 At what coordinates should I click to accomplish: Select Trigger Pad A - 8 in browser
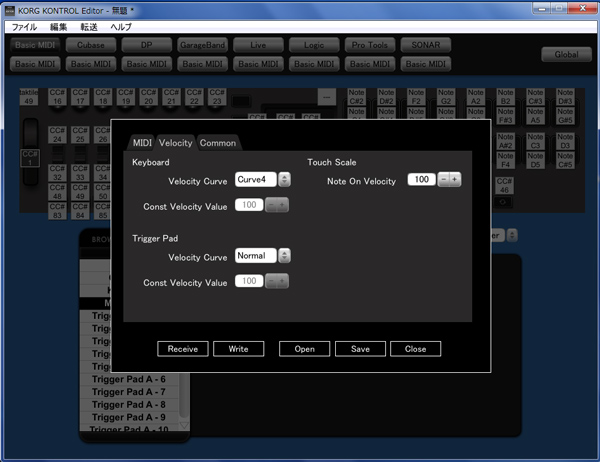click(x=129, y=405)
